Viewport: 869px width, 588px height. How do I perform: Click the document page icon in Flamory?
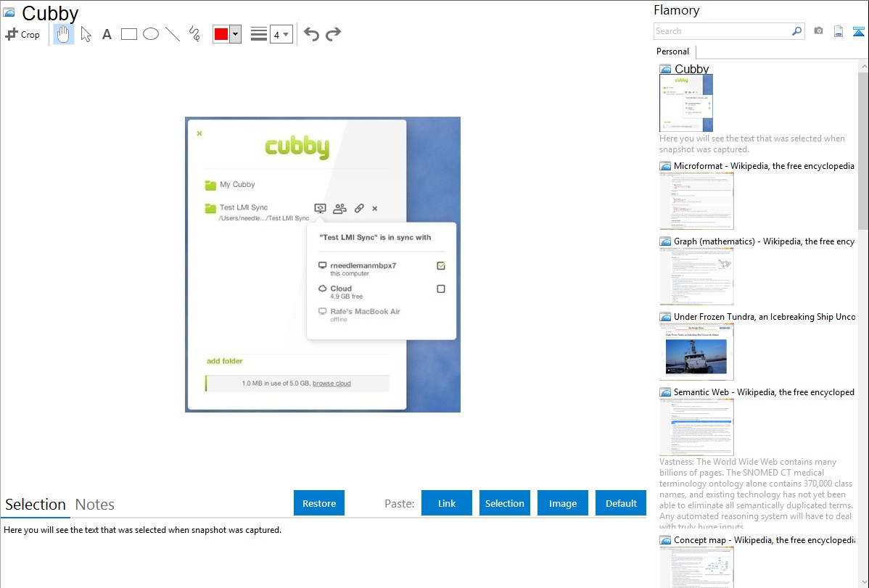coord(839,31)
